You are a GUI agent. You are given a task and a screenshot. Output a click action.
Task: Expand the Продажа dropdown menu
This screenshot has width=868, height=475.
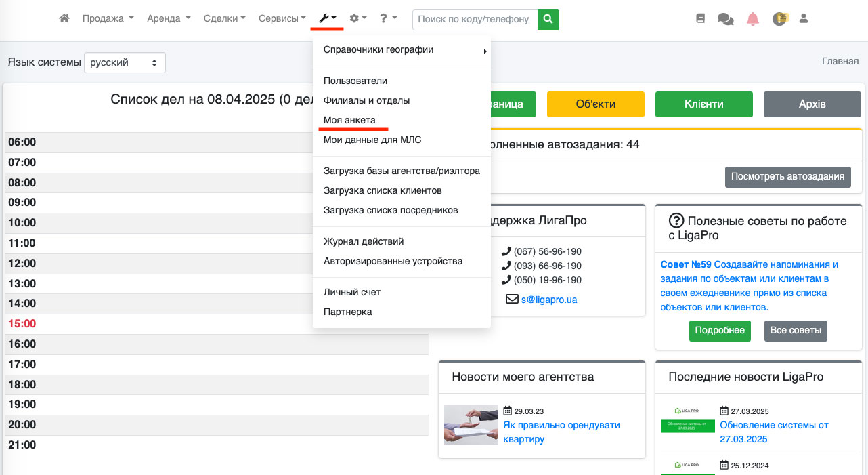[x=108, y=19]
